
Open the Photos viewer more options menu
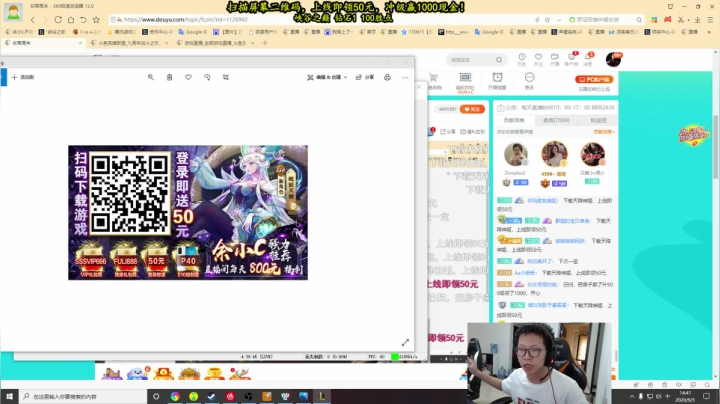point(405,77)
